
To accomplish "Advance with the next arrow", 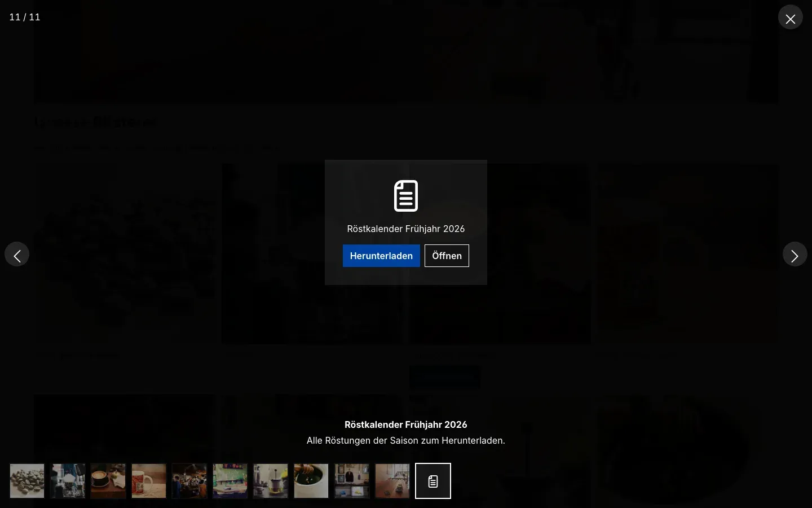I will (x=795, y=255).
